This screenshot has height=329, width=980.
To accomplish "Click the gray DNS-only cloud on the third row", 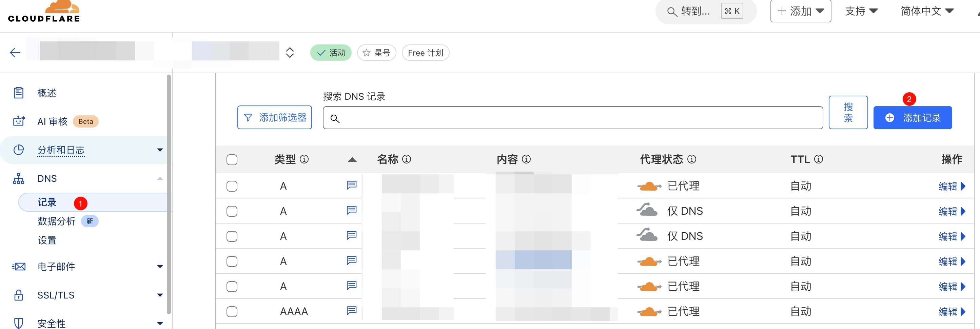I will 647,235.
